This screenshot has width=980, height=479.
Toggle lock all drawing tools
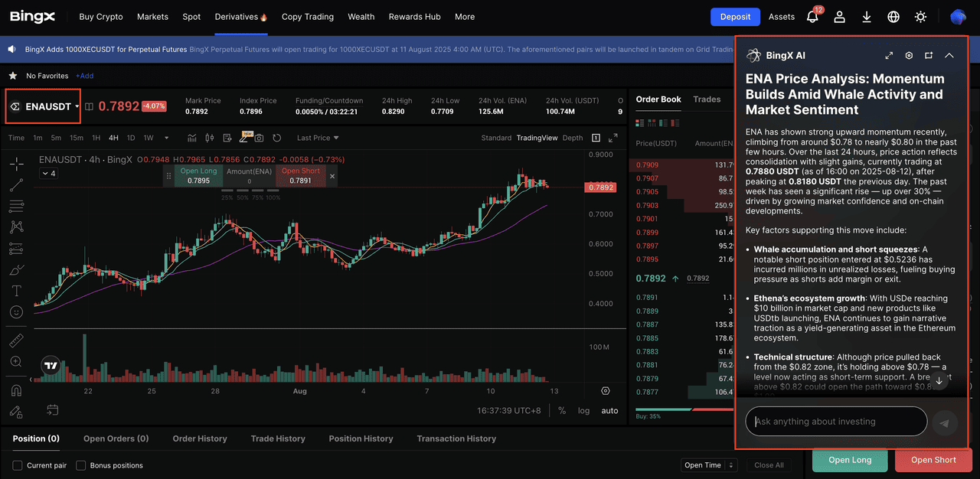tap(16, 412)
